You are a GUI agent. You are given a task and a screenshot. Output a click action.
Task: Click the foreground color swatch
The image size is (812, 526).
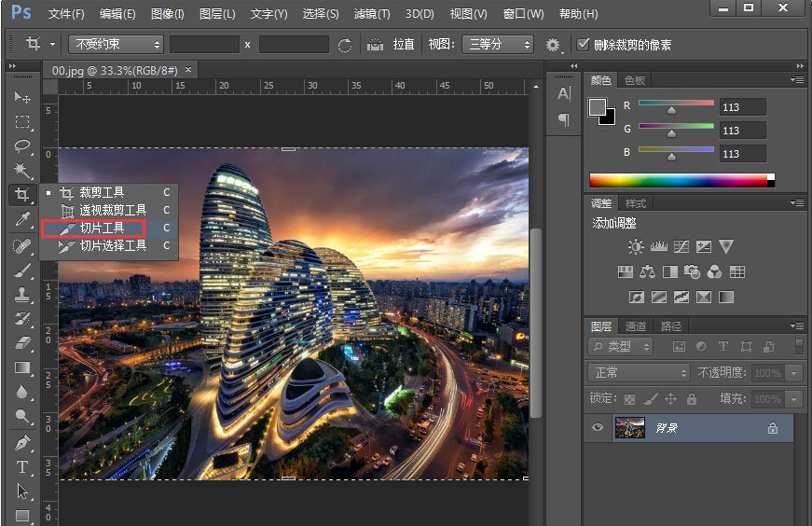597,106
